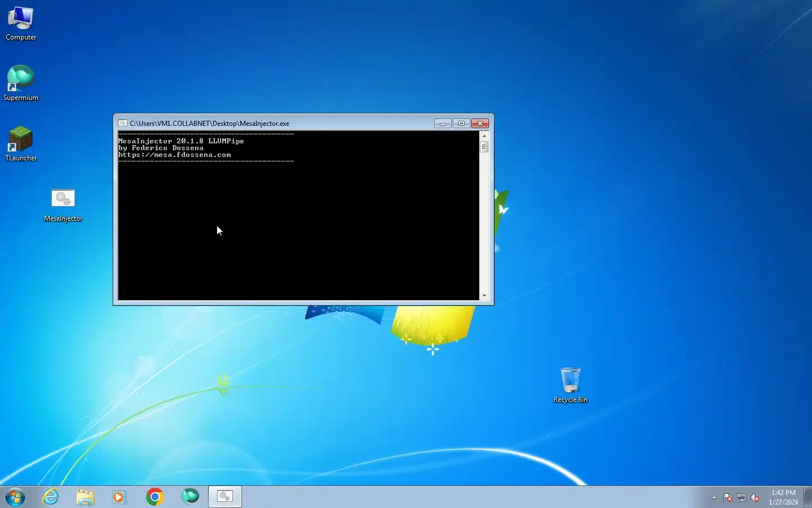This screenshot has height=508, width=812.
Task: Minimize the MesaInjector console window
Action: pos(443,123)
